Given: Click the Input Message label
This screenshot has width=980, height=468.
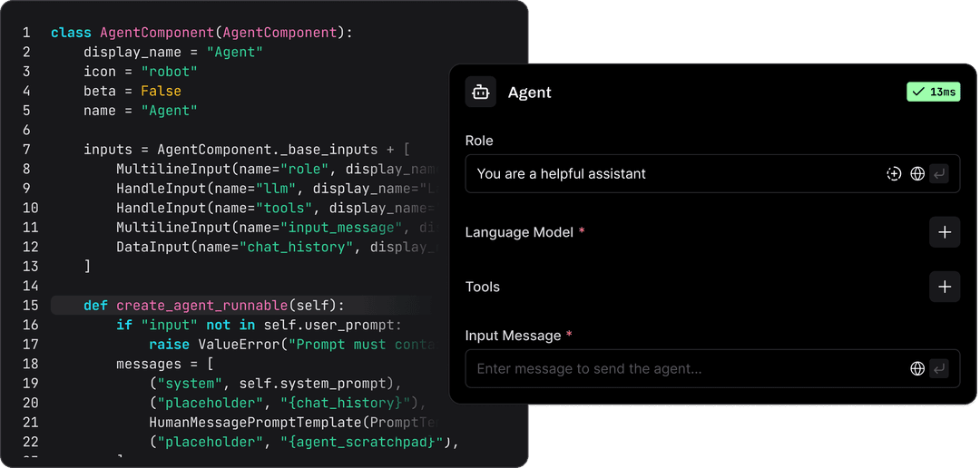Looking at the screenshot, I should pyautogui.click(x=513, y=336).
